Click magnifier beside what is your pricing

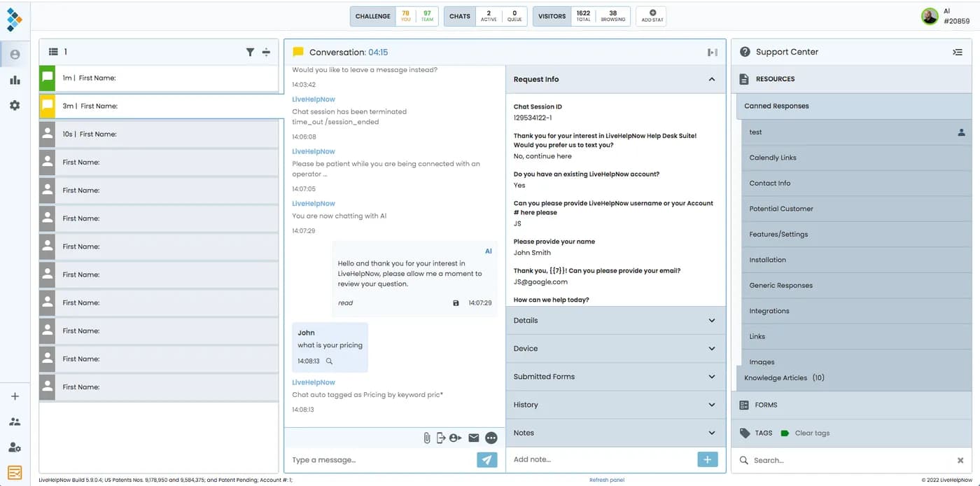329,361
